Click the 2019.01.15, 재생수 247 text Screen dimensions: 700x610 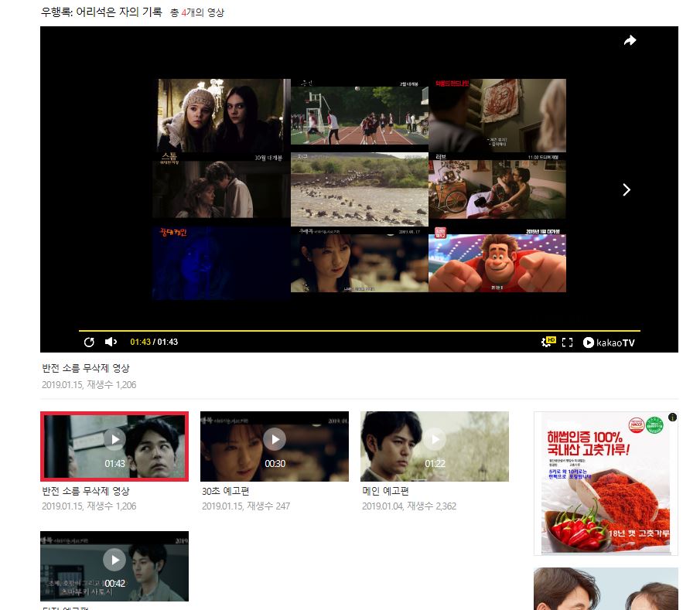click(246, 506)
